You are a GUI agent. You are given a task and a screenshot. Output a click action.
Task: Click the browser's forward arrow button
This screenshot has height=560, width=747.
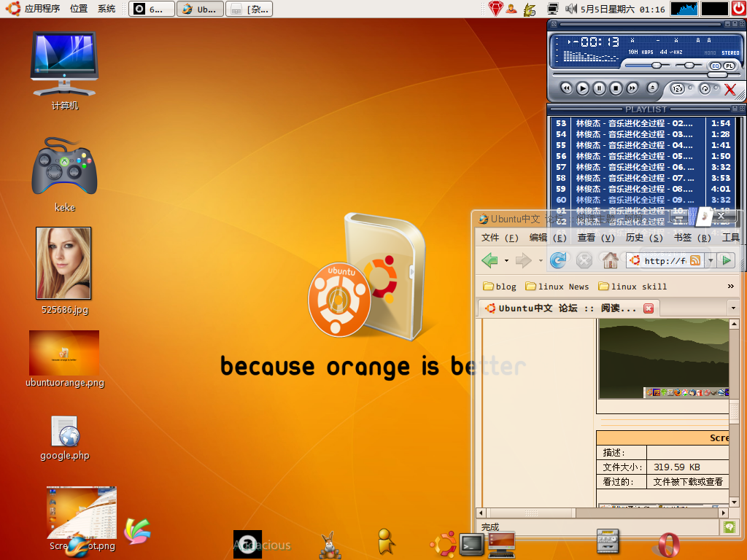tap(524, 260)
